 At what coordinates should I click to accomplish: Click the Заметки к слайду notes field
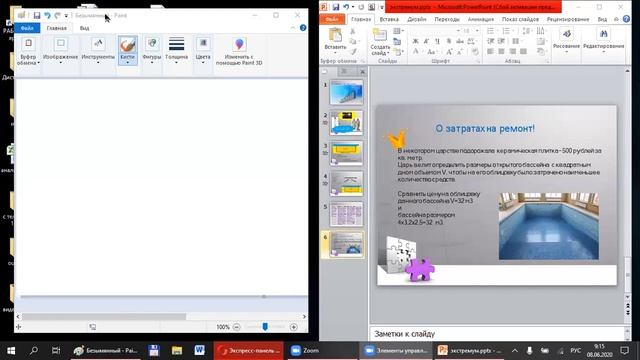click(497, 334)
